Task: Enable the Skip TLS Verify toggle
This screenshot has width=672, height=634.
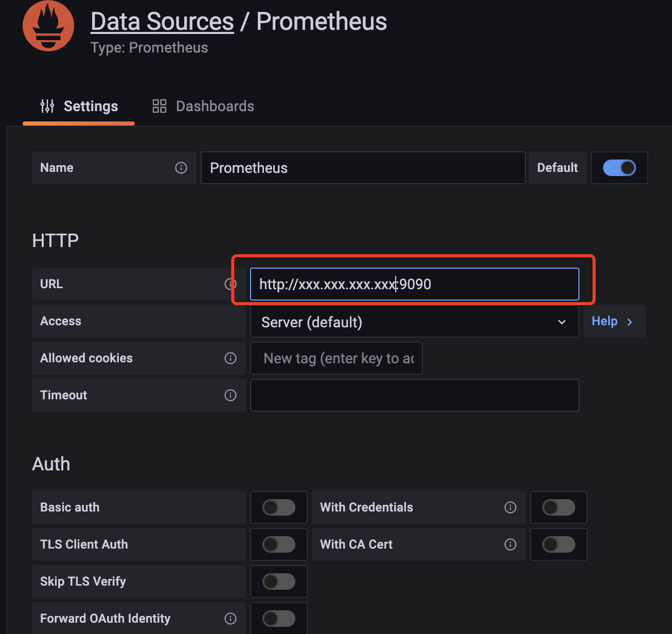Action: (279, 582)
